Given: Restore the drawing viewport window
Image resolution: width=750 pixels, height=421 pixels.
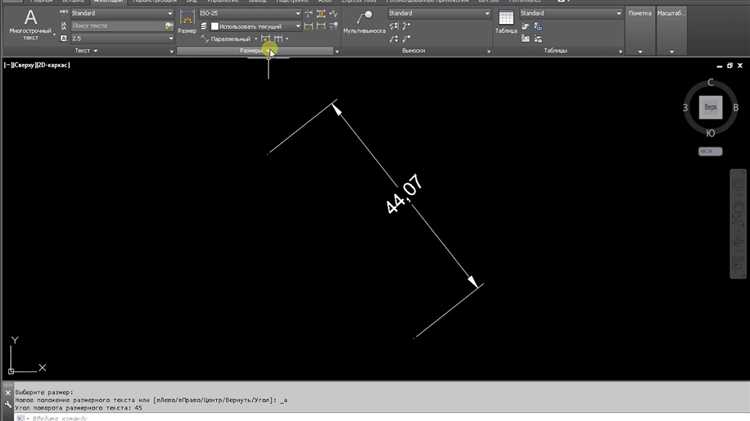Looking at the screenshot, I should 729,66.
